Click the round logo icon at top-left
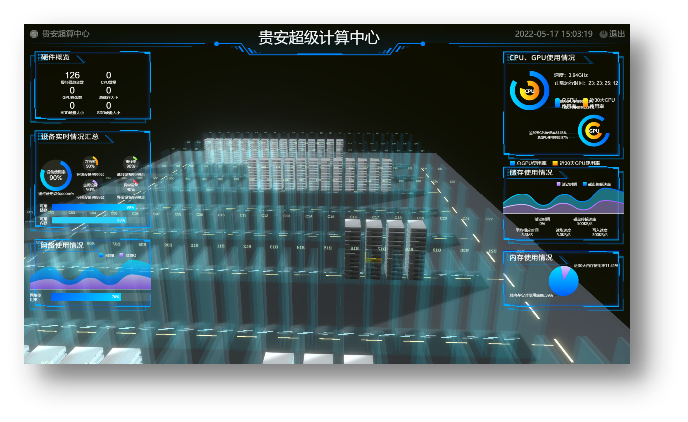 [34, 33]
